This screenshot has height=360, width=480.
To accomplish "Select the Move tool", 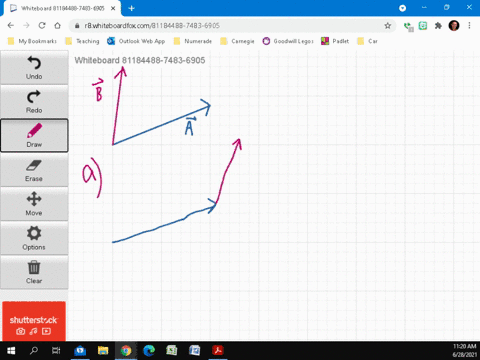I will tap(34, 204).
